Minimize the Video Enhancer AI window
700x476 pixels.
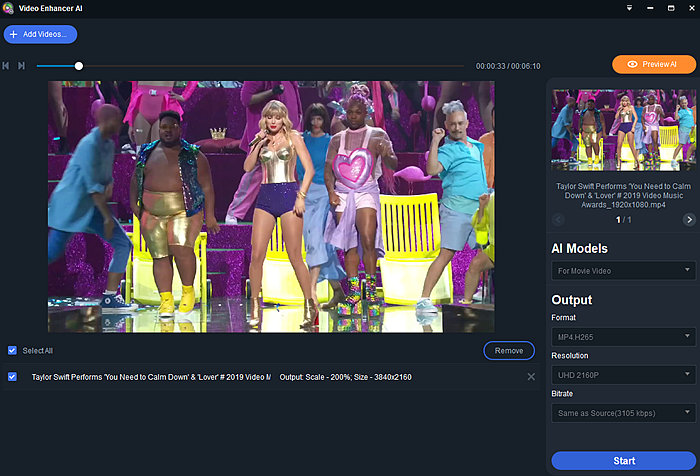[652, 8]
